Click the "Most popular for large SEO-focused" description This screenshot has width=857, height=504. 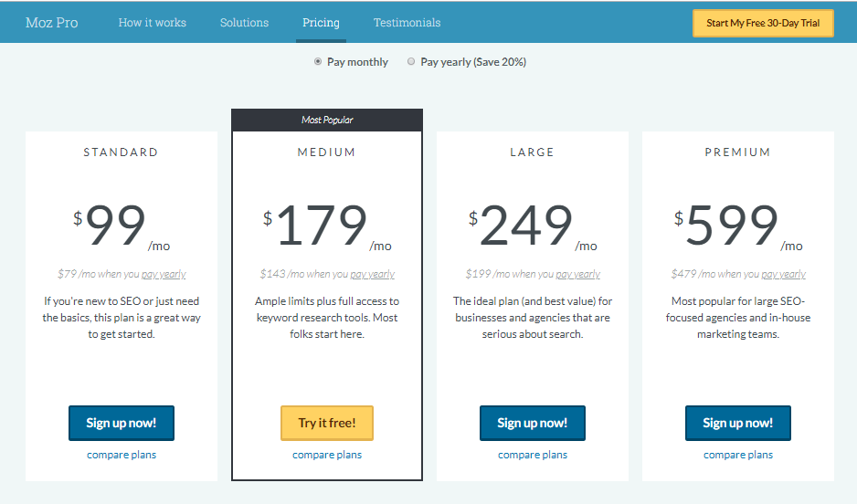pyautogui.click(x=738, y=317)
